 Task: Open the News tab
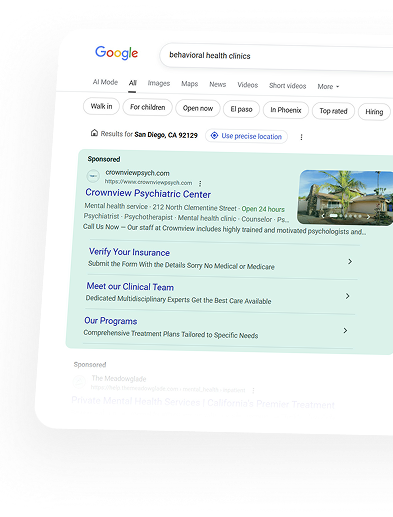(x=218, y=85)
